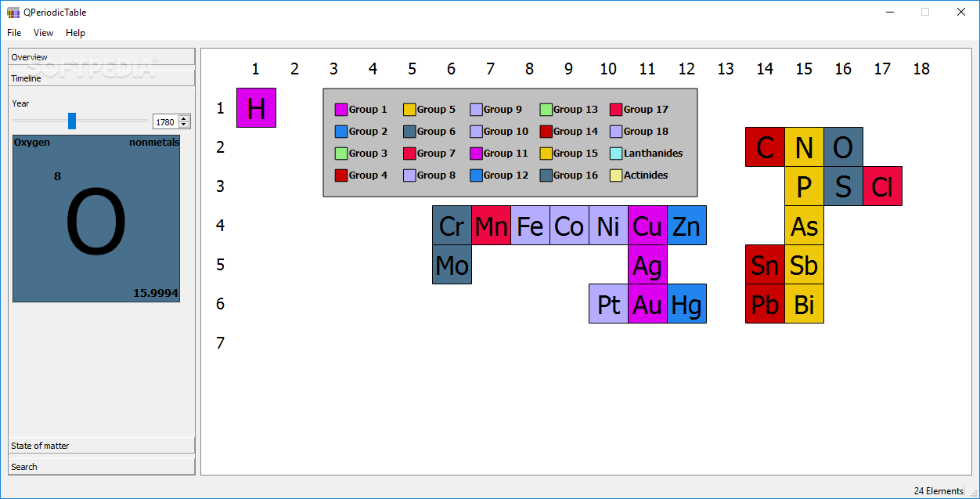This screenshot has width=980, height=499.
Task: Click the Group 9 legend label
Action: coord(503,110)
